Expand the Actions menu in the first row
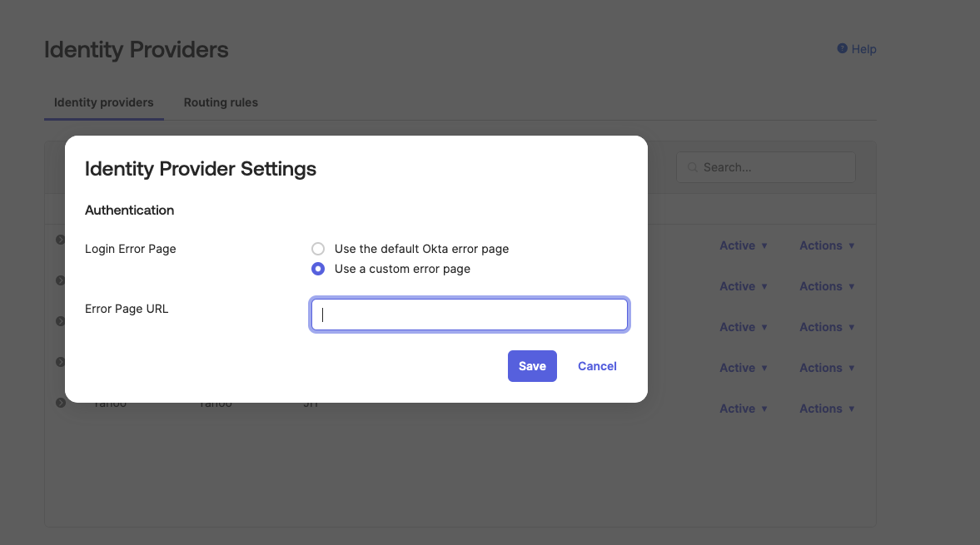Screen dimensions: 980x545 [827, 245]
